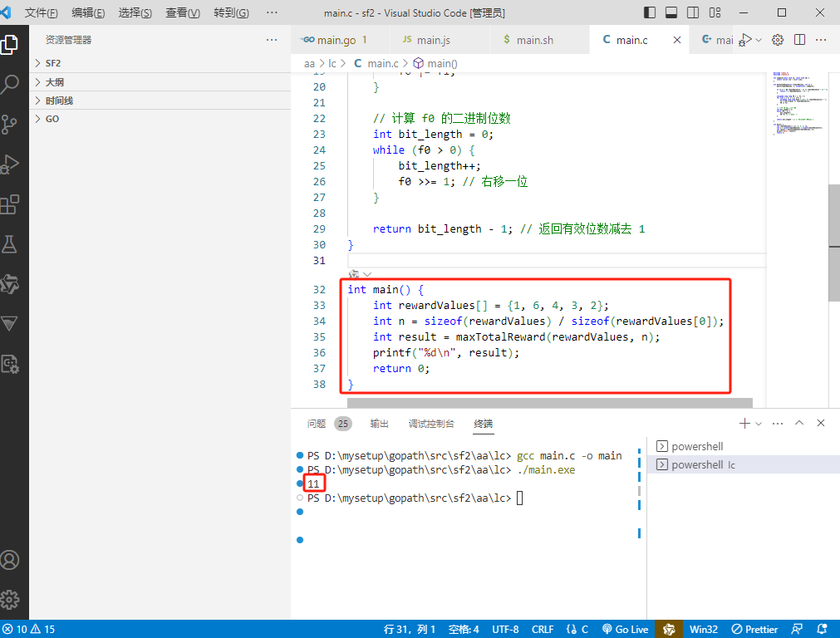Open the 查看(V) menu

[x=182, y=12]
